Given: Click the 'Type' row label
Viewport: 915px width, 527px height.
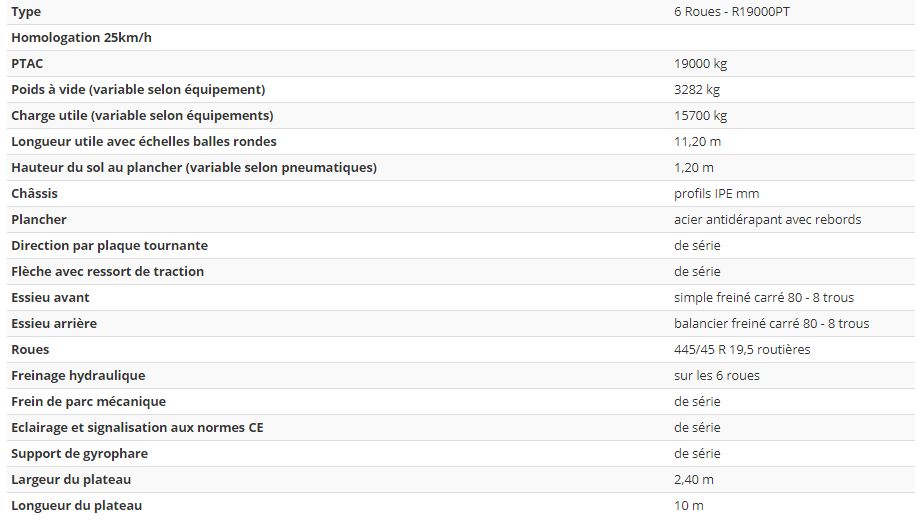Looking at the screenshot, I should [27, 12].
